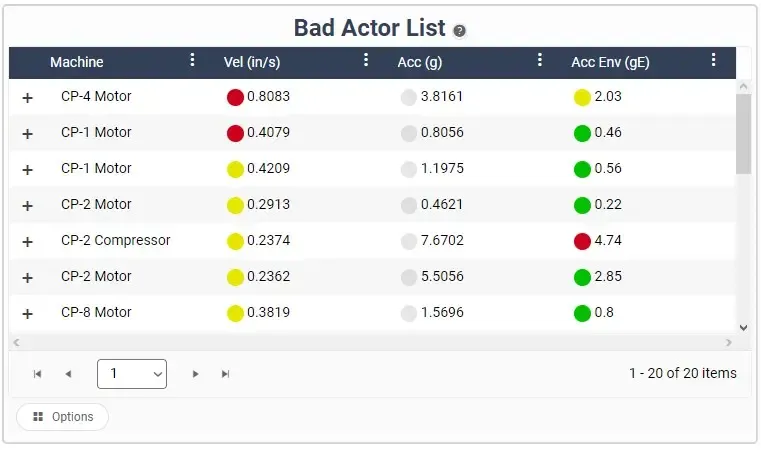This screenshot has width=761, height=450.
Task: Expand the CP-8 Motor row
Action: point(28,314)
